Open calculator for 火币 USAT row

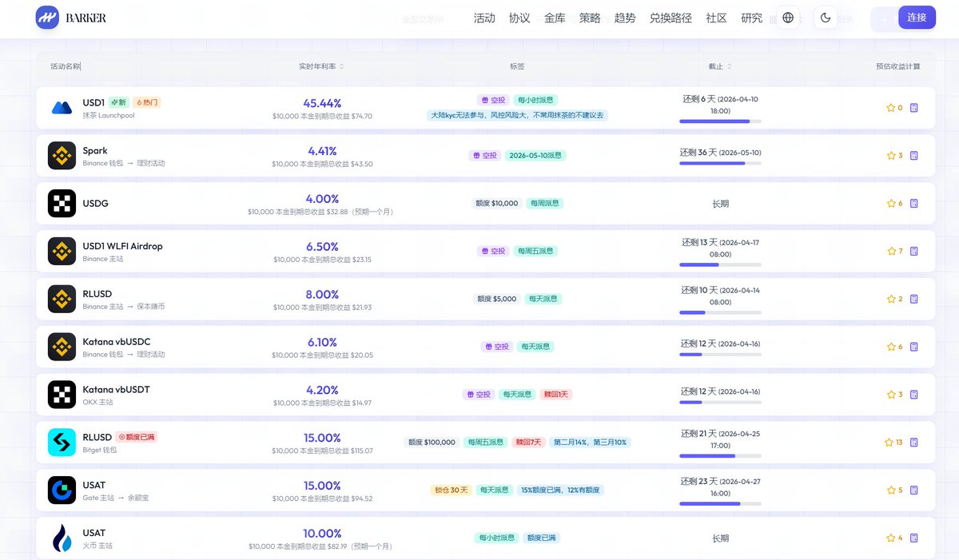[914, 538]
